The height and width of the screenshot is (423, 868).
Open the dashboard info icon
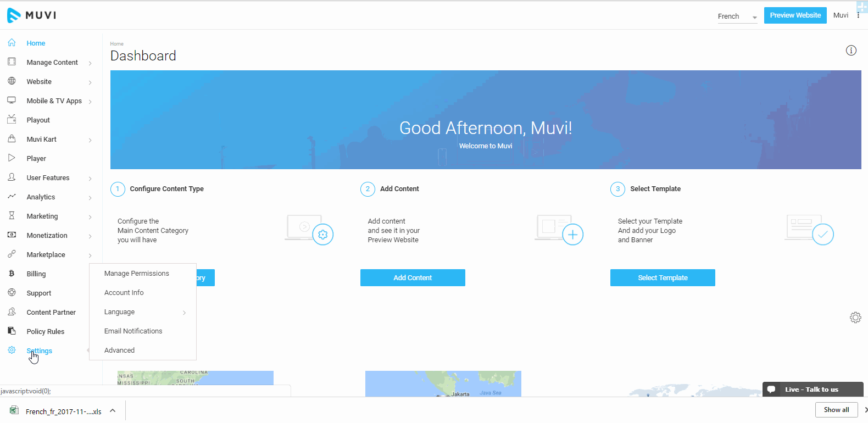coord(851,51)
